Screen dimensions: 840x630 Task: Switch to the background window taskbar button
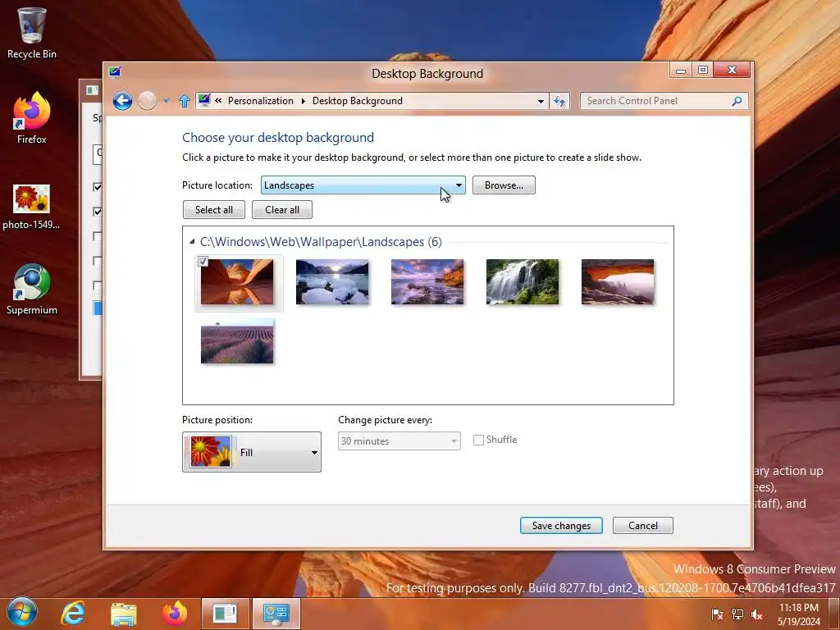click(x=225, y=614)
